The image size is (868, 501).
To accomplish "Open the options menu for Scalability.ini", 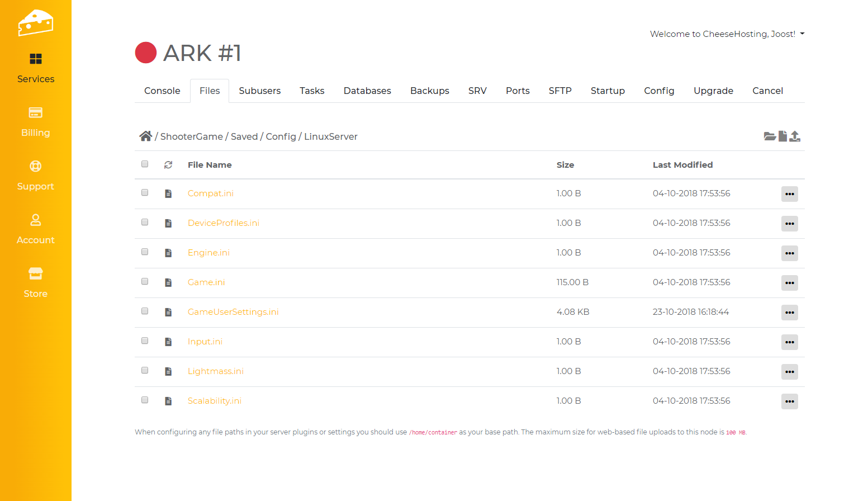I will pos(789,401).
